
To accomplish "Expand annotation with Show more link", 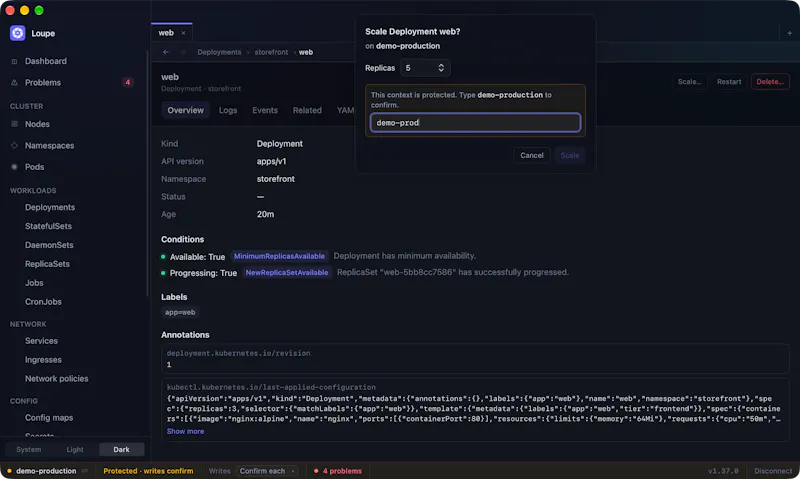I will pyautogui.click(x=185, y=432).
